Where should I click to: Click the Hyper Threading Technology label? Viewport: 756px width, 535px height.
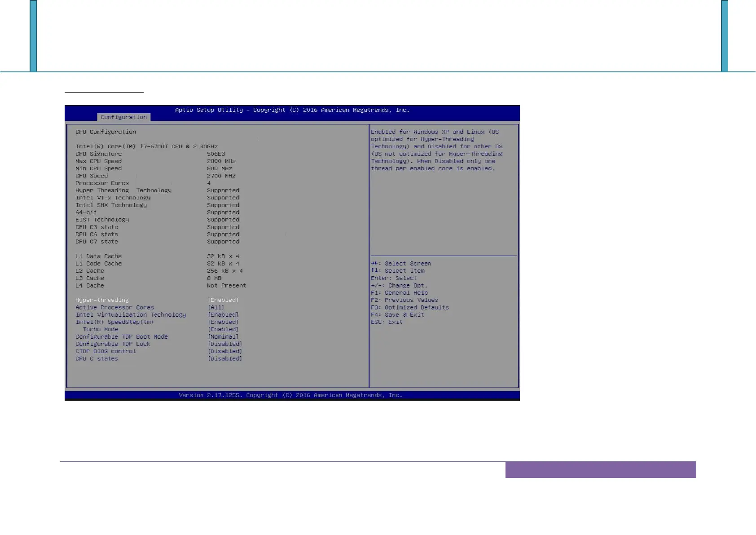pos(123,190)
